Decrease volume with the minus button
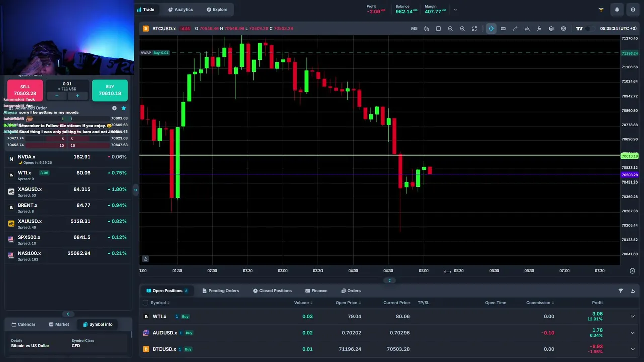The image size is (644, 362). click(57, 96)
